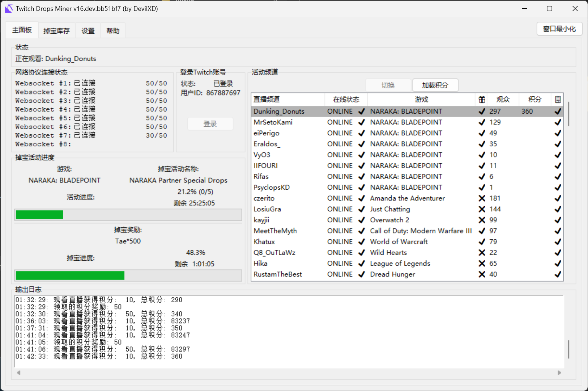Click the drops X mark for czerito

click(x=482, y=198)
